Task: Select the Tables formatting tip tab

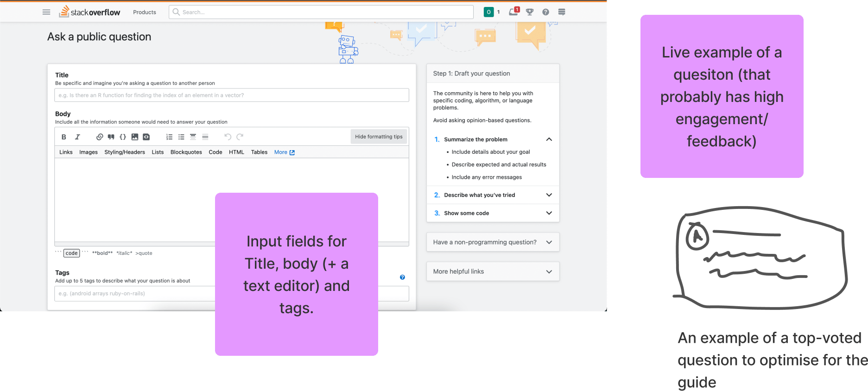Action: [259, 152]
